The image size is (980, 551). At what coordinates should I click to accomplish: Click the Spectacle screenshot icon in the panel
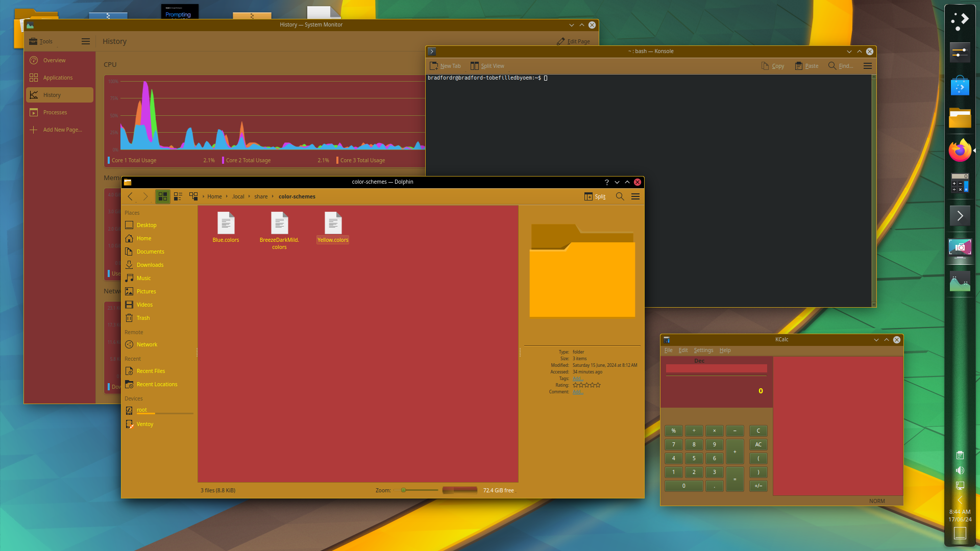(x=960, y=248)
